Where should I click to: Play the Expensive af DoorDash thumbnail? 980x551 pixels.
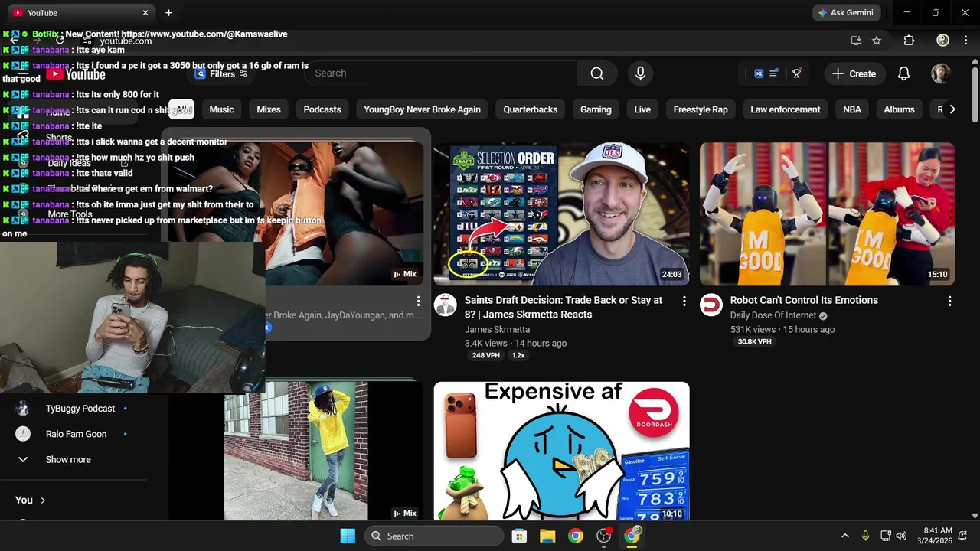[x=561, y=452]
